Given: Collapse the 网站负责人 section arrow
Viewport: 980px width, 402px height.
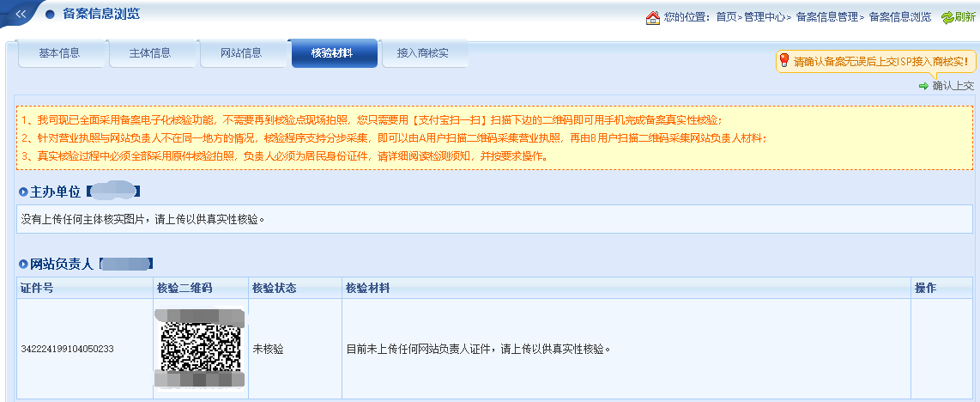Looking at the screenshot, I should pyautogui.click(x=23, y=264).
